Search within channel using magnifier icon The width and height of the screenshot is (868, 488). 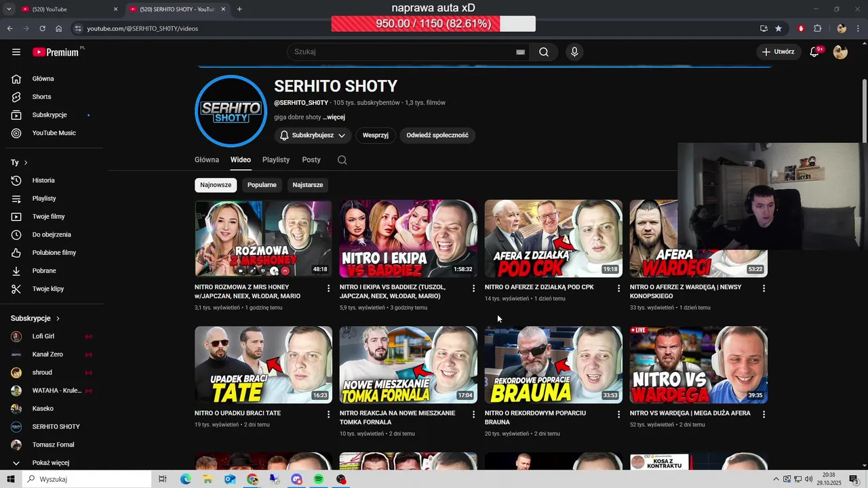click(342, 160)
